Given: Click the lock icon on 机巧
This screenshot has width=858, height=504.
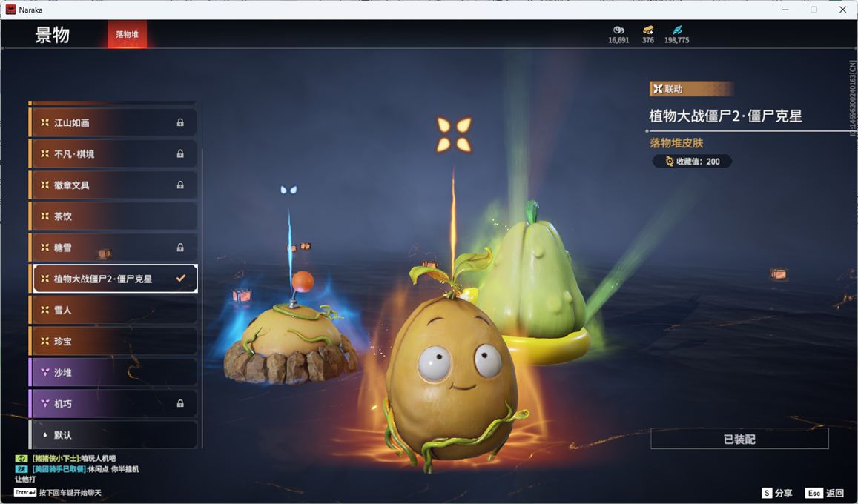Looking at the screenshot, I should [180, 404].
